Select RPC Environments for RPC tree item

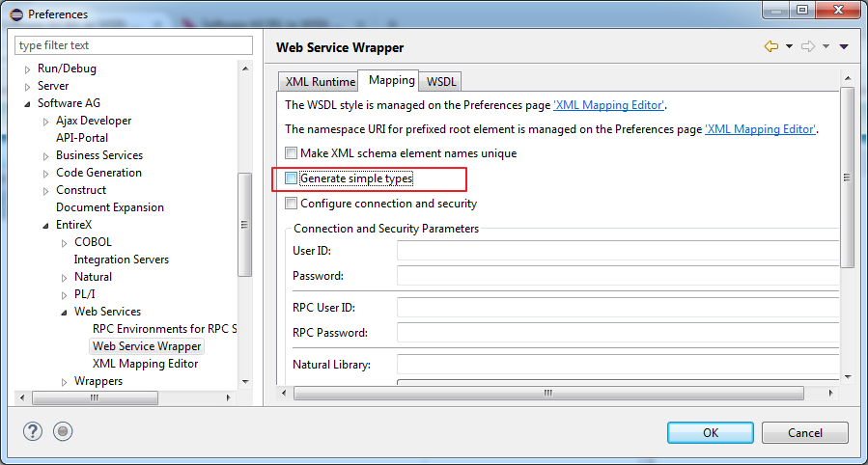(x=164, y=328)
